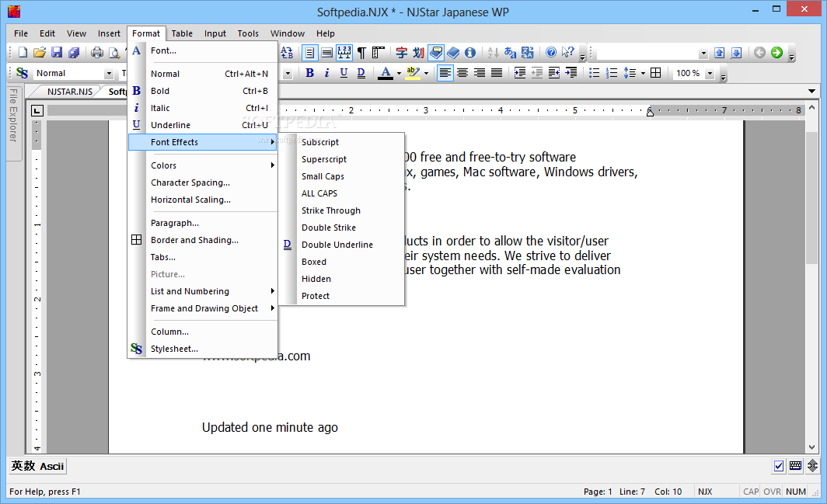This screenshot has width=827, height=504.
Task: Click the green forward arrow icon
Action: coord(776,52)
